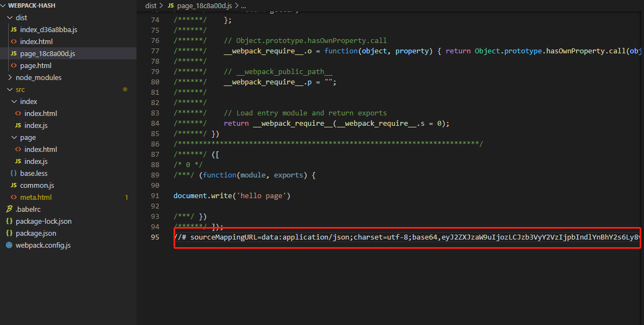Click page_18c8a00d.js breadcrumb segment
This screenshot has width=644, height=325.
click(x=205, y=6)
